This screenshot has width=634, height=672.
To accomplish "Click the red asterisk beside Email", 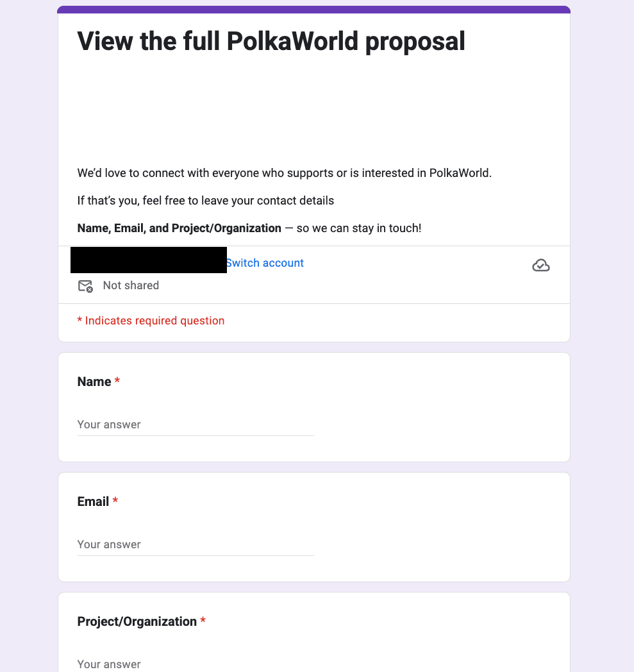I will (115, 501).
